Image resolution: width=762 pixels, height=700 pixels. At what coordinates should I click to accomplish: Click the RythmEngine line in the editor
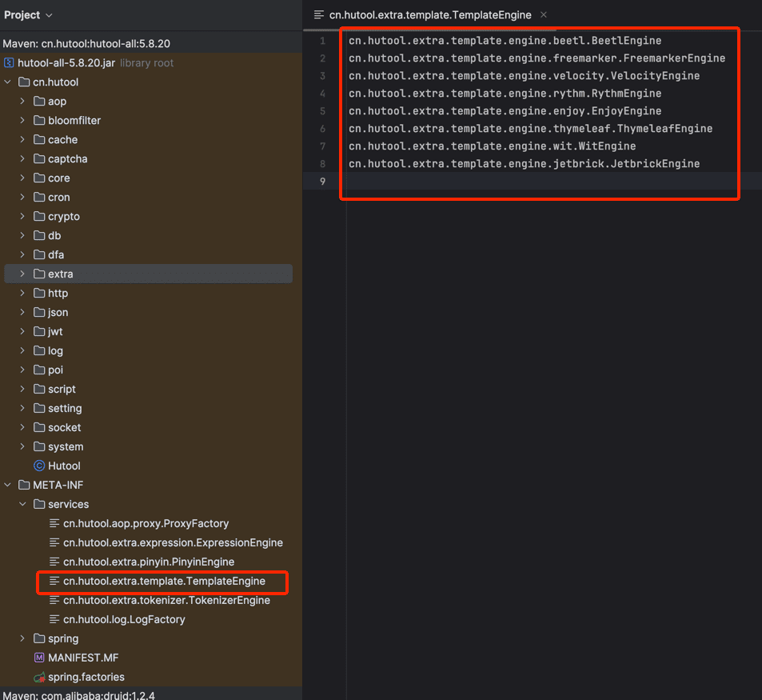point(505,94)
